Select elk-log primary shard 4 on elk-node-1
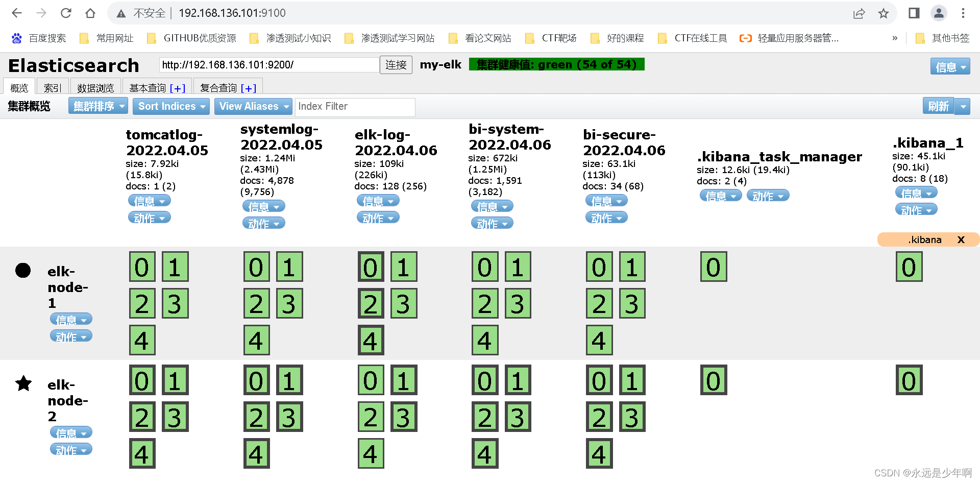The height and width of the screenshot is (483, 980). (x=371, y=340)
